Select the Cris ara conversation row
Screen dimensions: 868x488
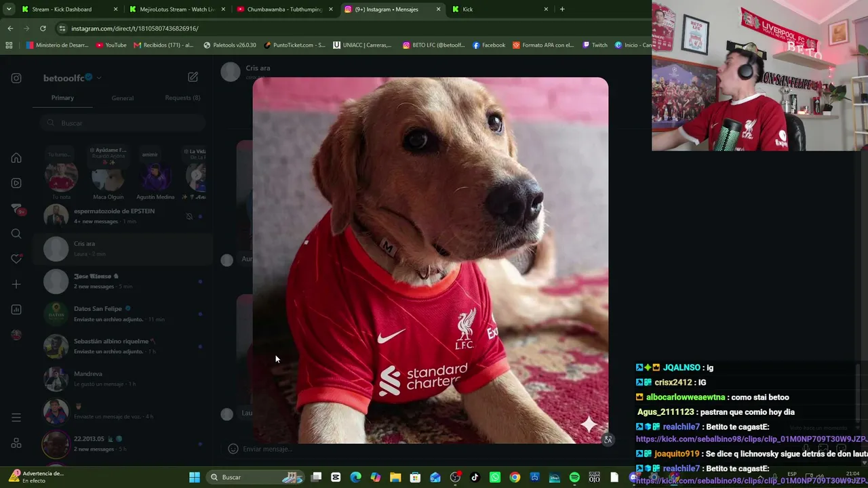122,249
